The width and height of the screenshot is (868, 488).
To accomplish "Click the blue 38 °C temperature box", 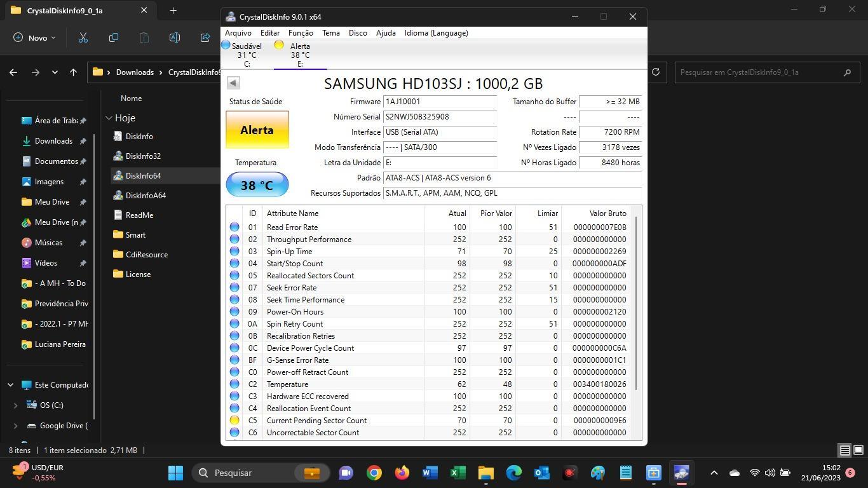I will pyautogui.click(x=257, y=185).
